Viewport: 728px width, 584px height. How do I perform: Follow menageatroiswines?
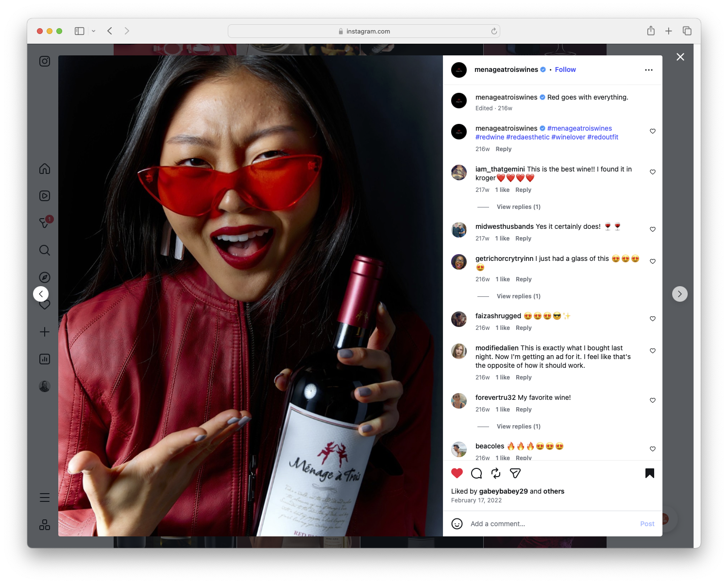(565, 69)
